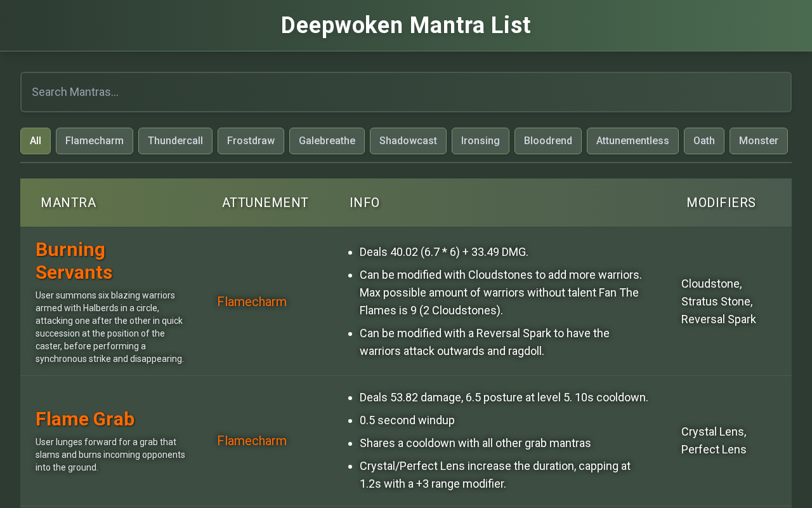
Task: Click the Mantra column header
Action: point(69,203)
